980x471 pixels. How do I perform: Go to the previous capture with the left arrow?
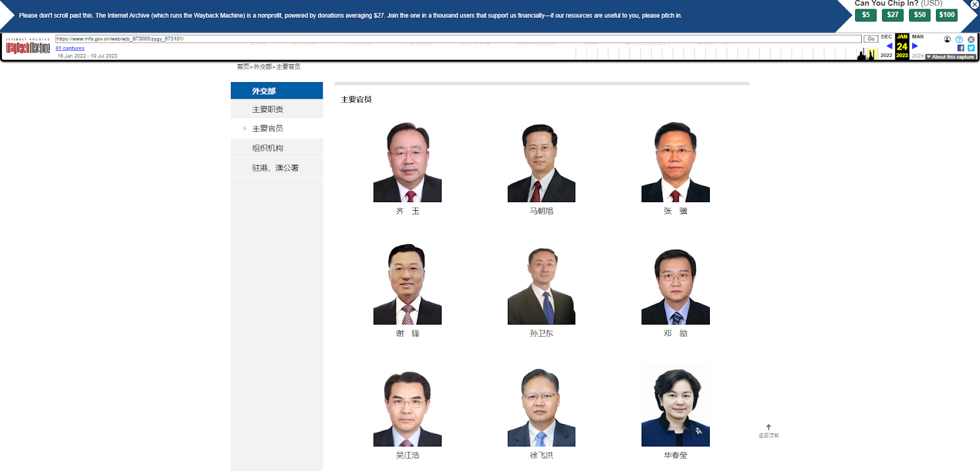pyautogui.click(x=889, y=46)
